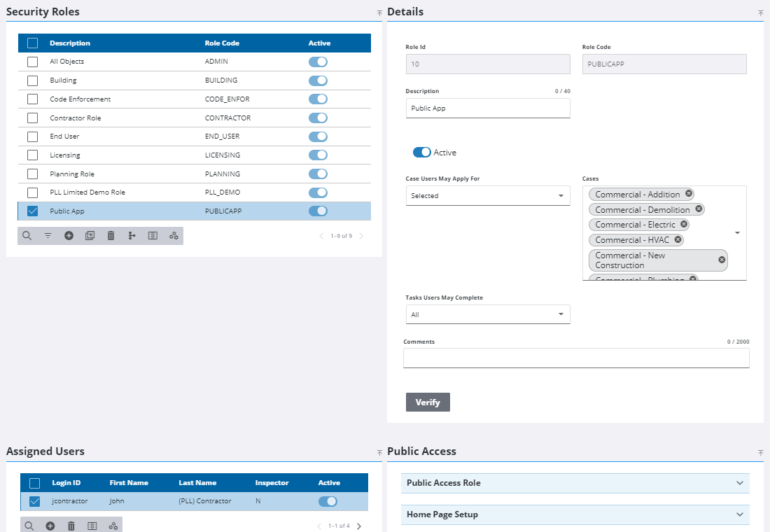Click the Verify button
770x532 pixels.
coord(428,402)
